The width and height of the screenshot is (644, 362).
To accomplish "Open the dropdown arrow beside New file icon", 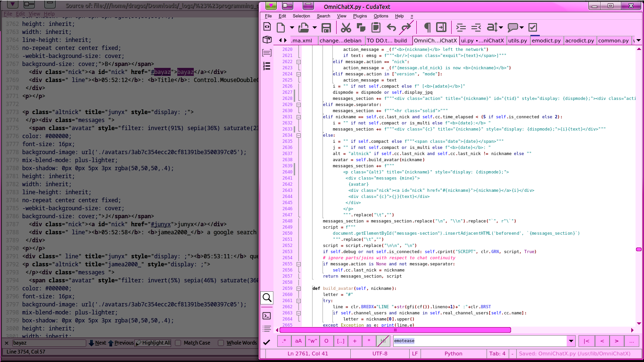I will 292,28.
